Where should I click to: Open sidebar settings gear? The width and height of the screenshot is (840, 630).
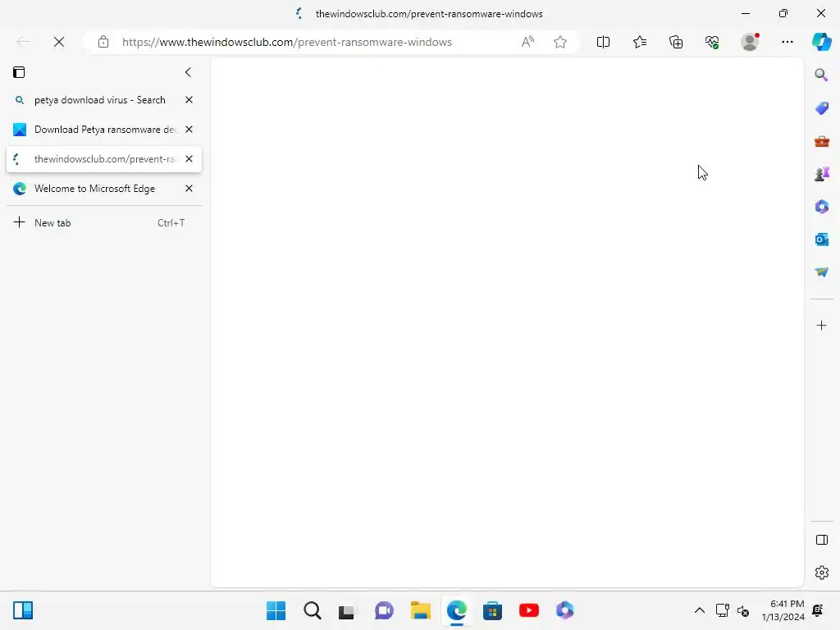pos(821,573)
